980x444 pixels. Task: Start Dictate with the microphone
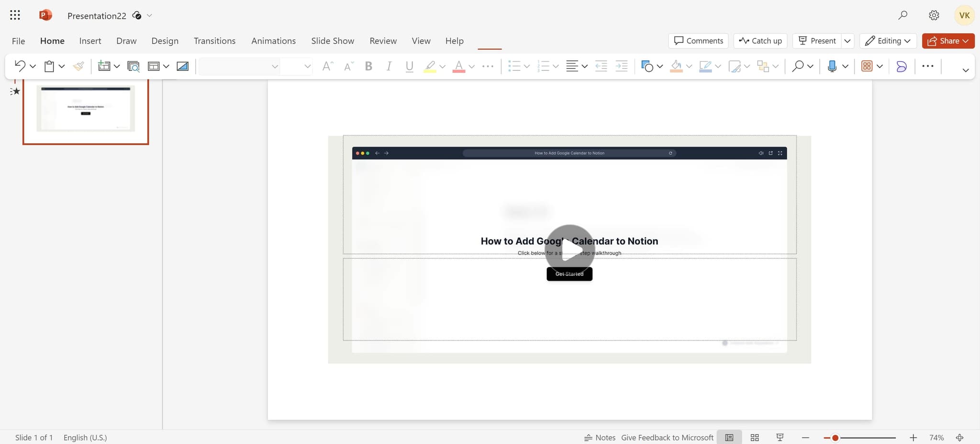point(832,66)
